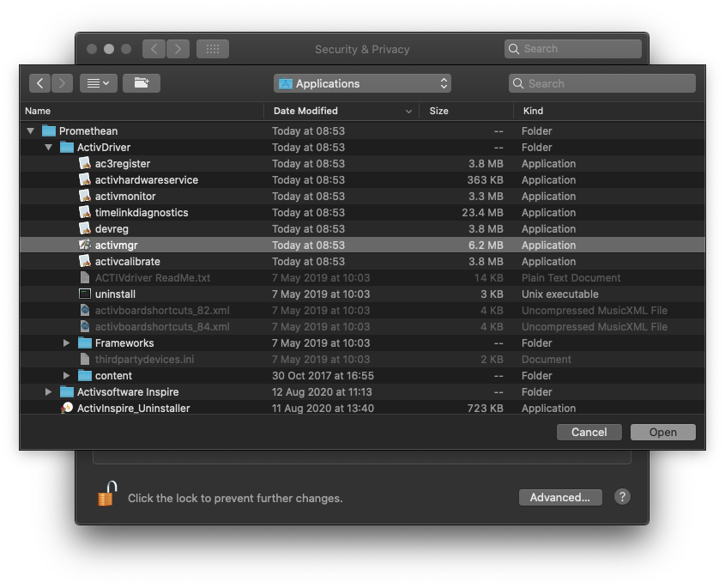Expand the content folder
The width and height of the screenshot is (725, 588).
click(67, 376)
